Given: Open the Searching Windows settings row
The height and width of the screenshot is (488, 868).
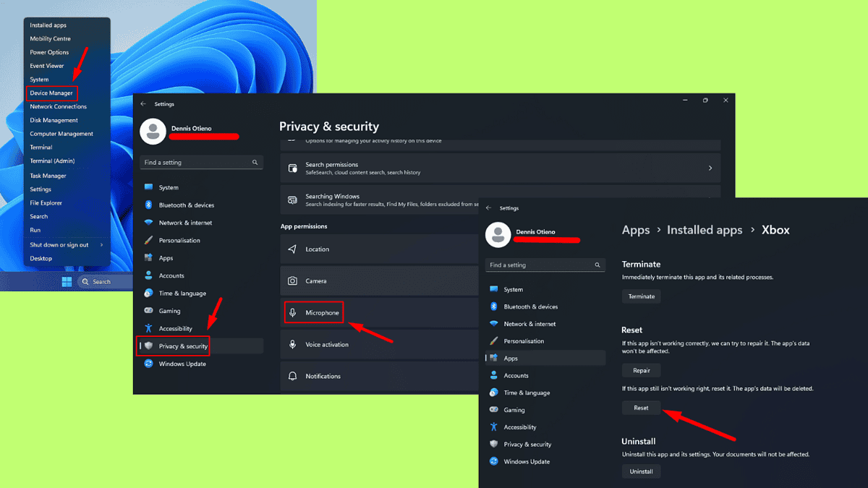Looking at the screenshot, I should (x=379, y=200).
